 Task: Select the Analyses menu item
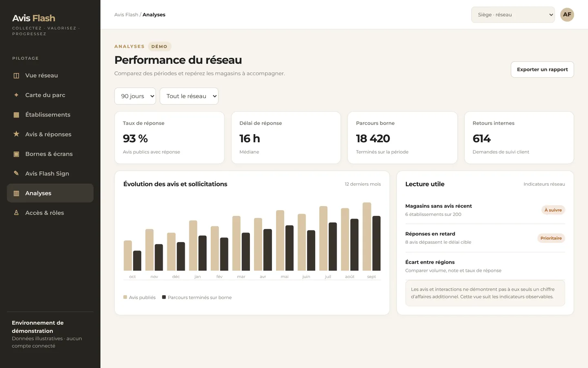pyautogui.click(x=50, y=193)
